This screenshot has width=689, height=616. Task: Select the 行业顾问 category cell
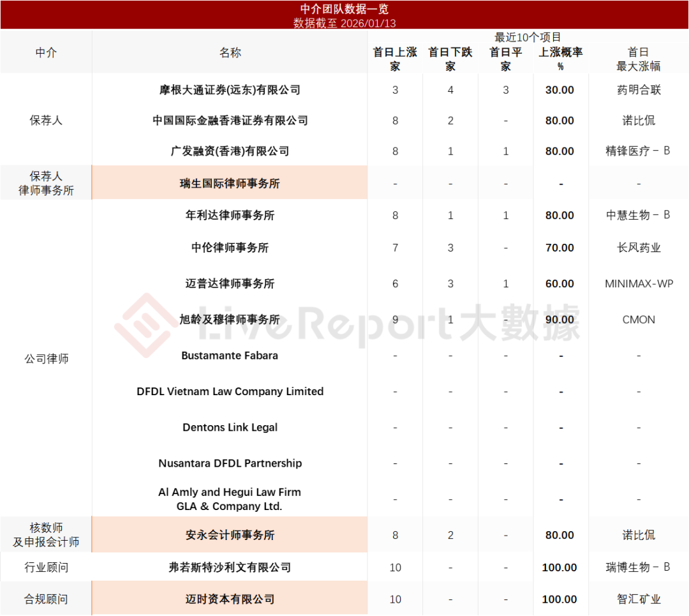tap(46, 567)
